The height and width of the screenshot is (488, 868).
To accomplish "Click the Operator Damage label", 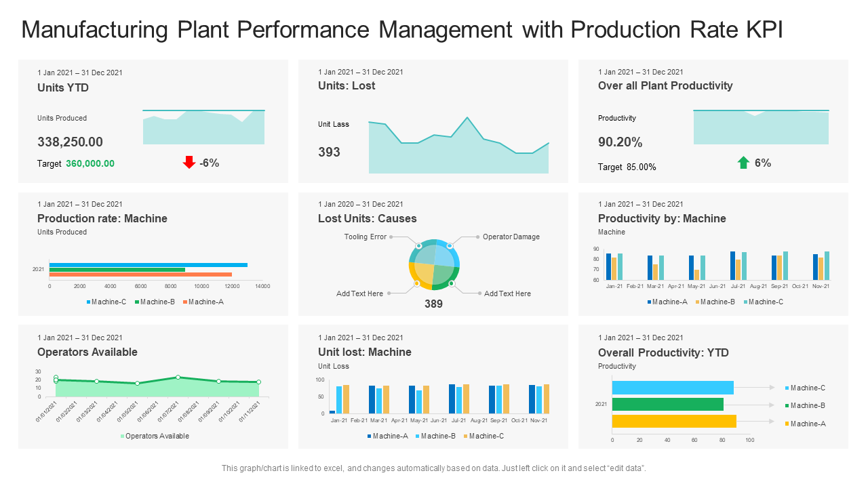I will (511, 237).
